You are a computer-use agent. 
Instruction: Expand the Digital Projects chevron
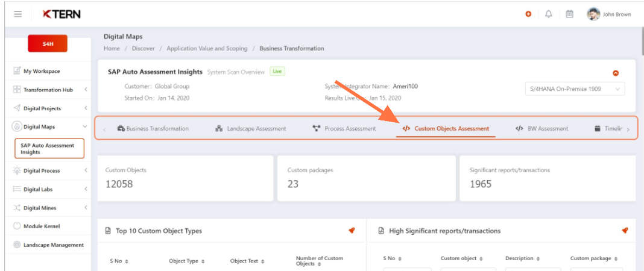(86, 108)
